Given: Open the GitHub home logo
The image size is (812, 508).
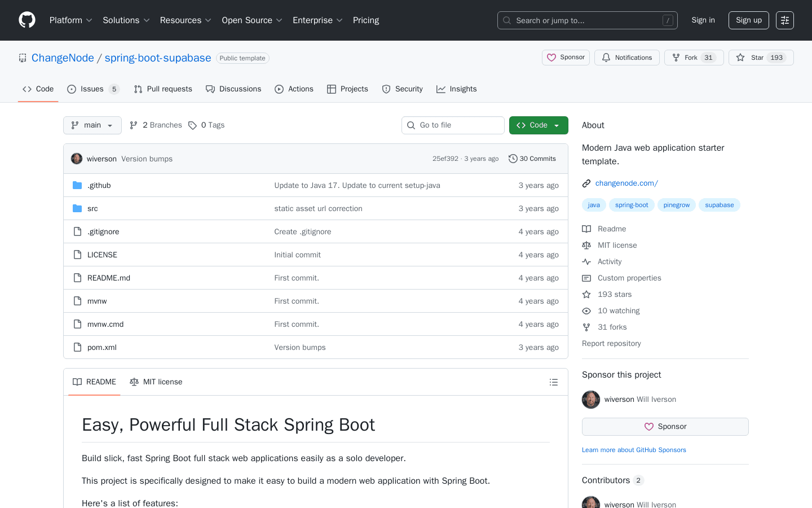Looking at the screenshot, I should click(27, 20).
